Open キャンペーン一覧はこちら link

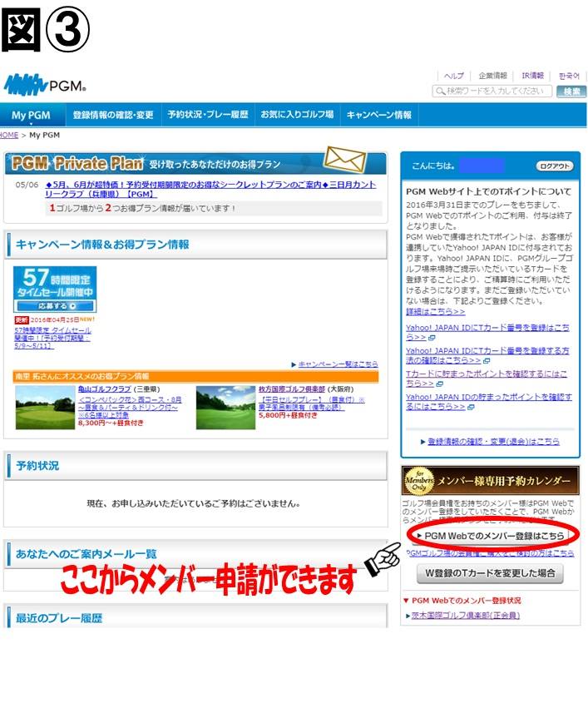click(x=338, y=364)
